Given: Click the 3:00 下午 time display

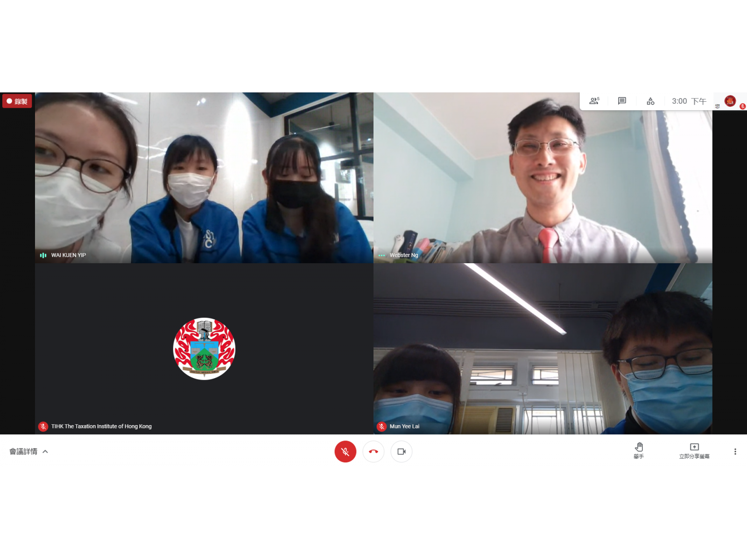Looking at the screenshot, I should point(689,101).
